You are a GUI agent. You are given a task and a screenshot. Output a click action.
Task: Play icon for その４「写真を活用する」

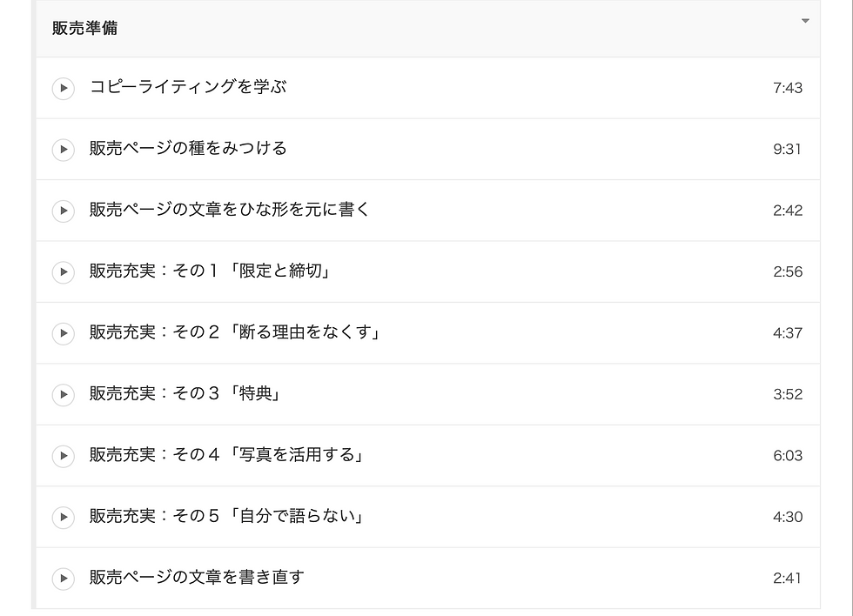tap(63, 456)
